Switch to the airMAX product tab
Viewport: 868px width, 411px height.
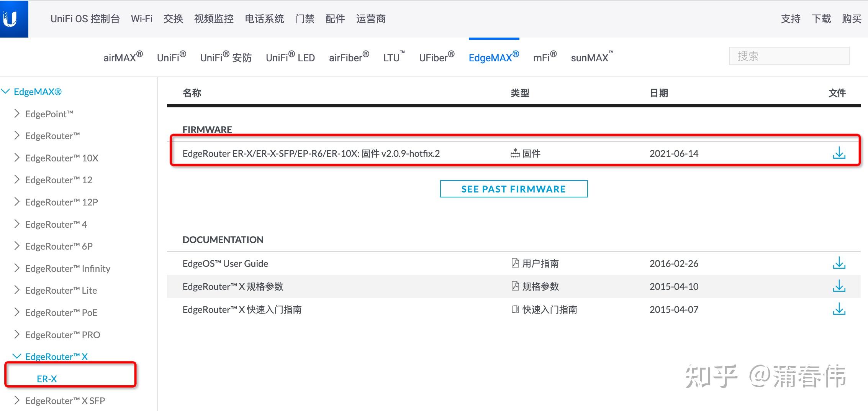pos(121,57)
